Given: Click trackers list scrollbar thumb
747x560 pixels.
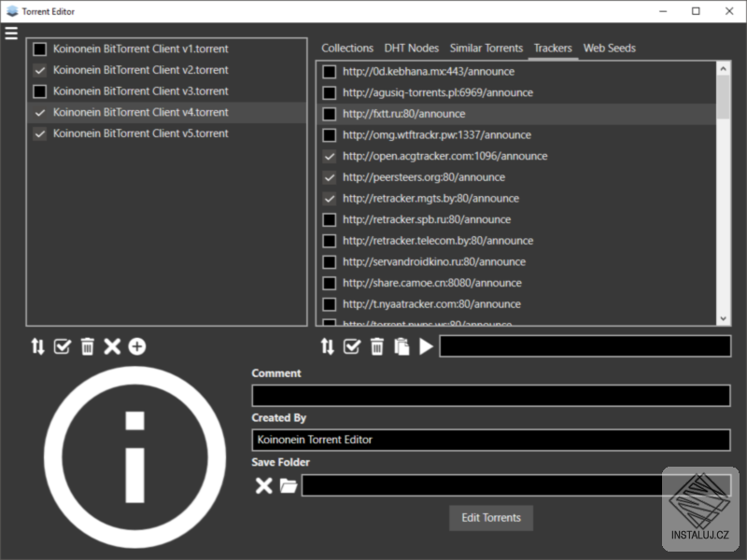Looking at the screenshot, I should point(723,97).
